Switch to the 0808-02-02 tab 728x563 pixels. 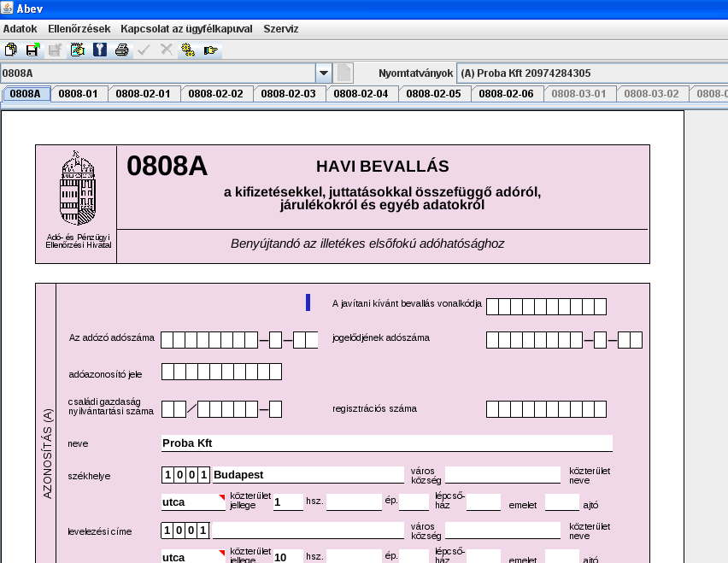(x=216, y=94)
